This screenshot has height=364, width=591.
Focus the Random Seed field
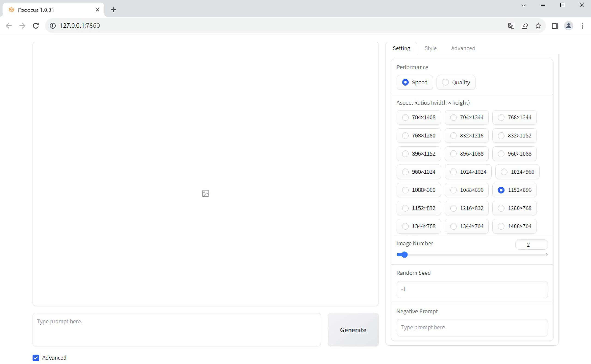click(x=472, y=289)
